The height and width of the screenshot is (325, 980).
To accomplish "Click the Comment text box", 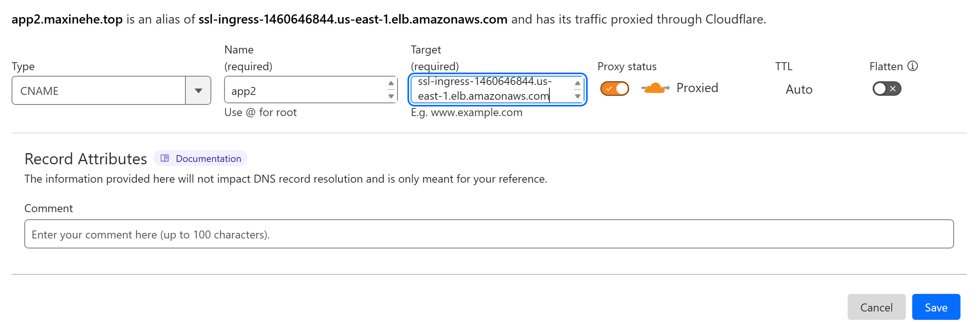I will point(489,234).
